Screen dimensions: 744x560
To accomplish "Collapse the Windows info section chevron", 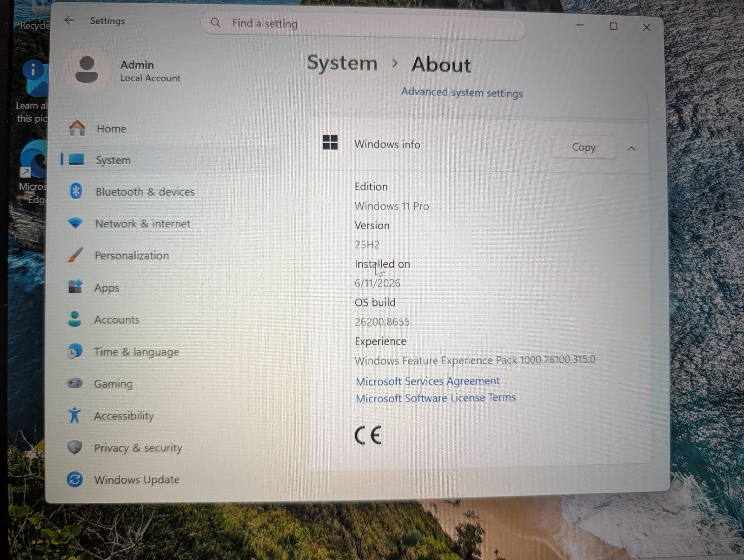I will (x=631, y=149).
